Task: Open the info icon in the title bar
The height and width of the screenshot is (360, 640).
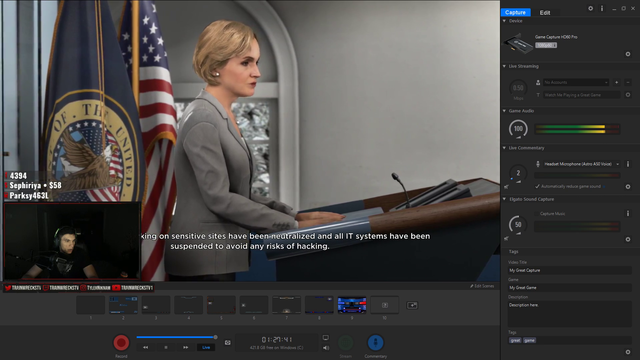Action: (x=602, y=8)
